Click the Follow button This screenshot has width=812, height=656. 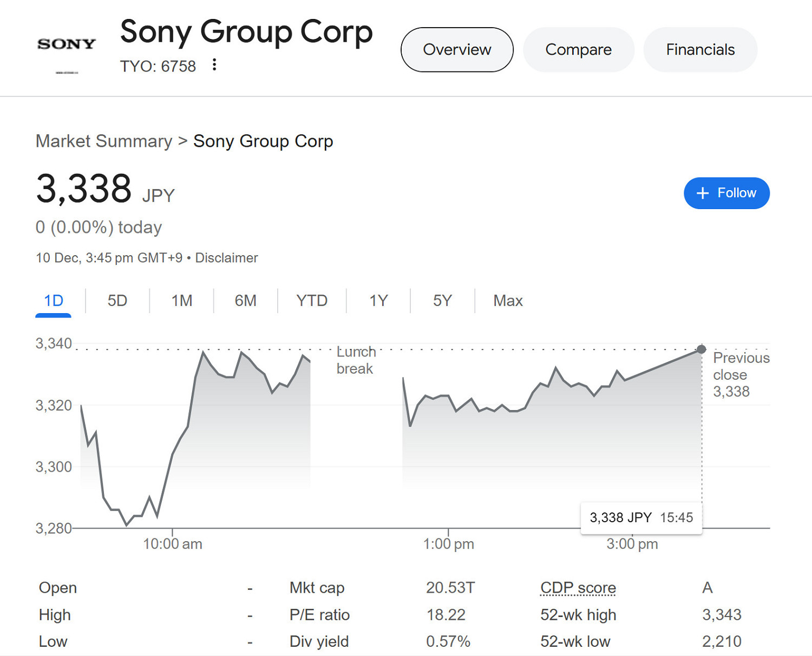pyautogui.click(x=726, y=193)
